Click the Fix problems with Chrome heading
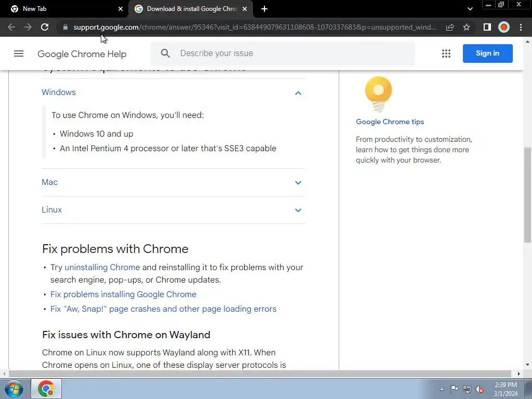The height and width of the screenshot is (399, 532). (115, 249)
